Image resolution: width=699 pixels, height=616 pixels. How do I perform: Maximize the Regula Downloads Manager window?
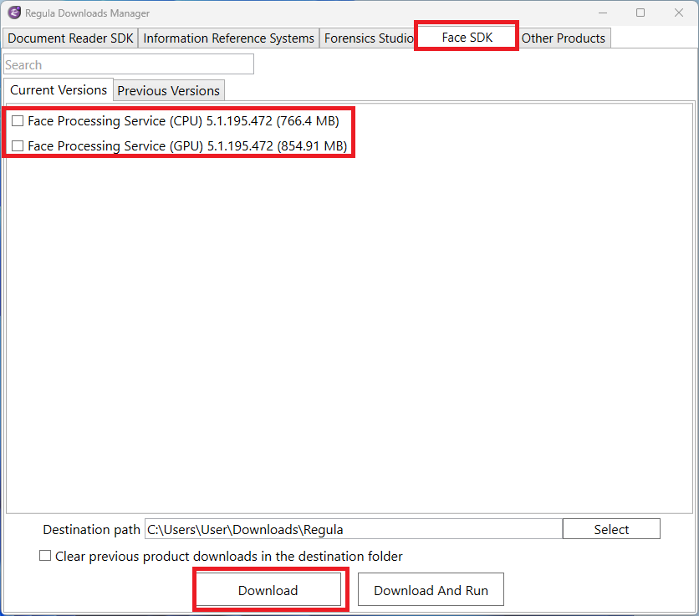(x=640, y=13)
